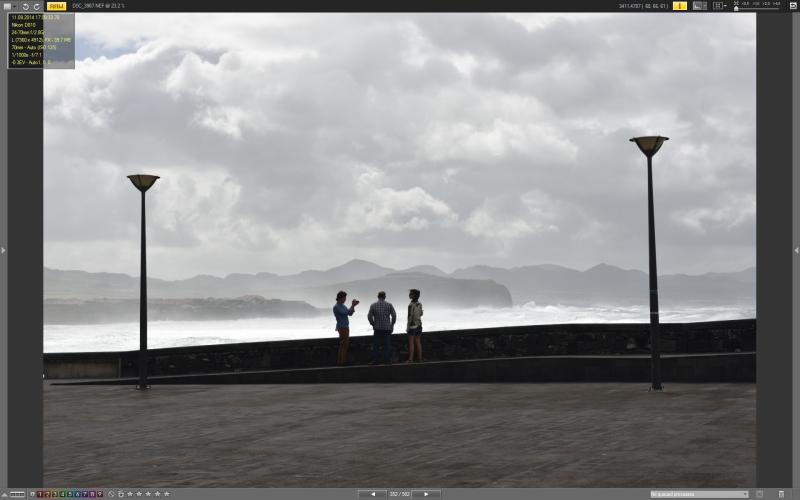Assign label 3
The width and height of the screenshot is (800, 500).
pos(55,494)
